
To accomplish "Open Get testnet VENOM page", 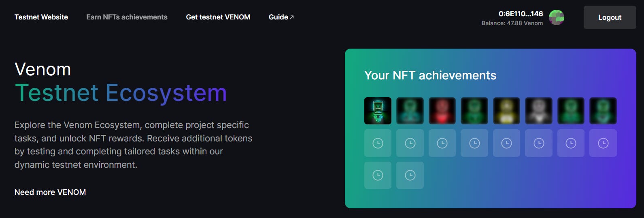I will point(218,17).
